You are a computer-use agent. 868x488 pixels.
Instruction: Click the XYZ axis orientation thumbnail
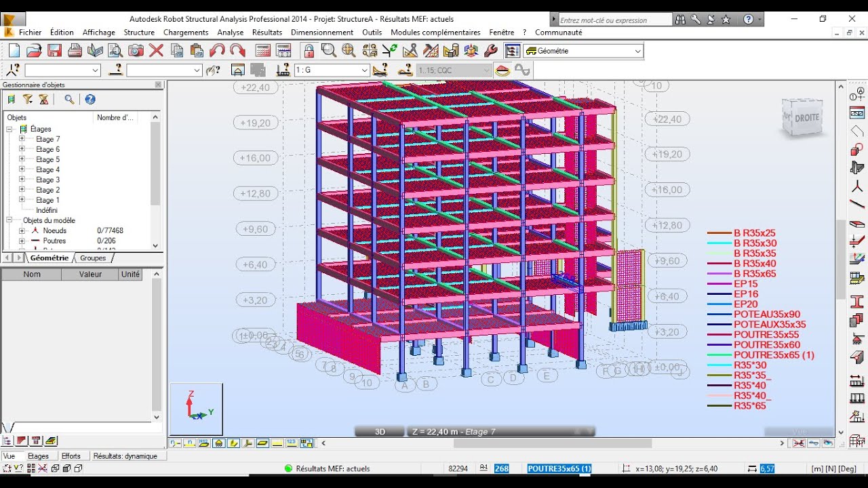tap(196, 409)
